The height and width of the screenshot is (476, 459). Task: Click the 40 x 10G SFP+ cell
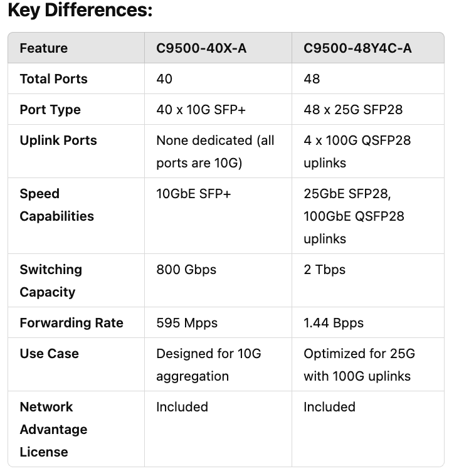(x=201, y=110)
